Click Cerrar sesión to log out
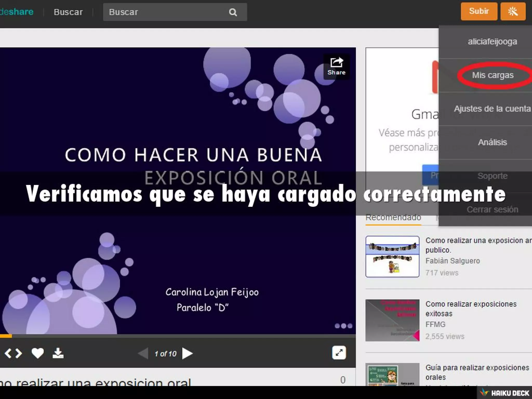 click(x=492, y=209)
